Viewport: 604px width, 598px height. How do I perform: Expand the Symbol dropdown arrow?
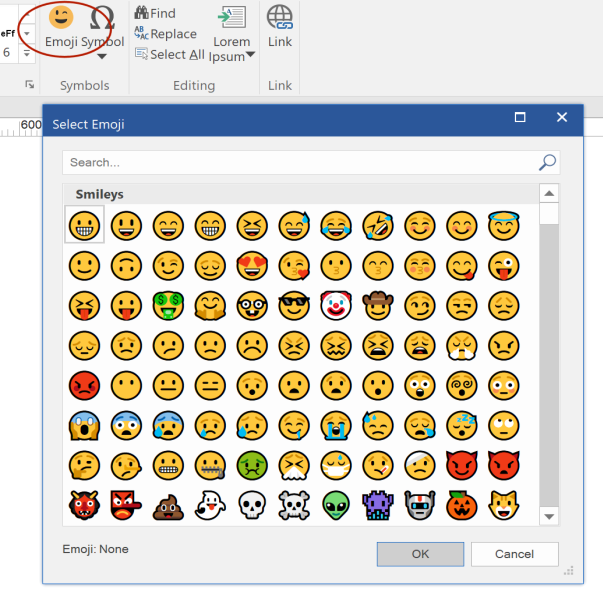click(x=102, y=57)
